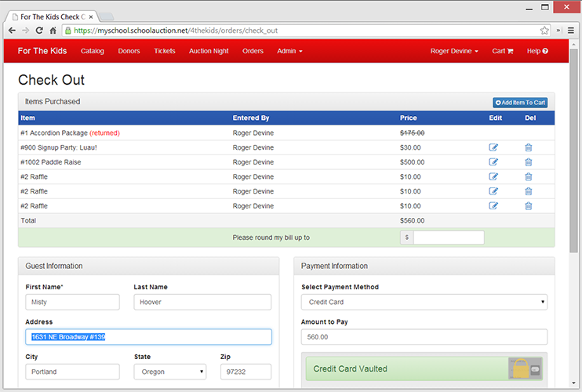Click the struck-through $175.00 price
This screenshot has width=582, height=392.
pyautogui.click(x=412, y=132)
